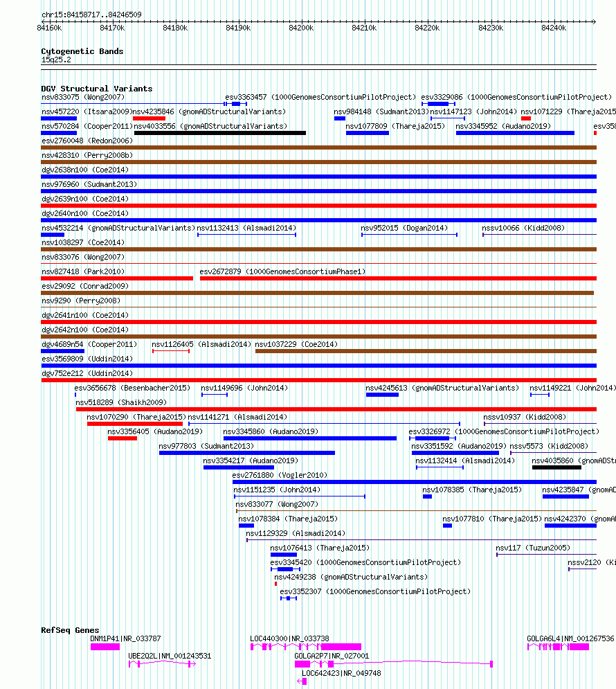616x689 pixels.
Task: Select GOLGA2P7|NR_027001 gene label
Action: [332, 656]
